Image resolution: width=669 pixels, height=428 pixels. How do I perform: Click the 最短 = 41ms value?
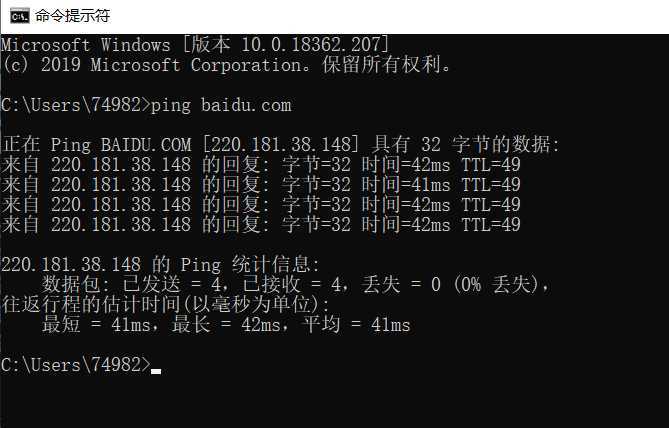(96, 325)
